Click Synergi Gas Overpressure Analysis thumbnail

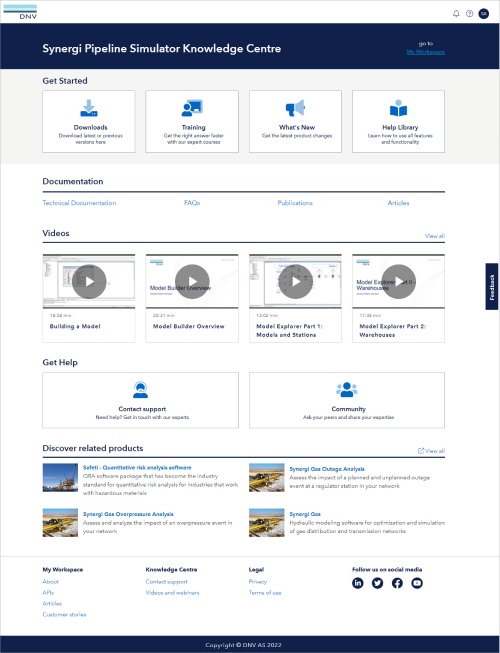(60, 523)
